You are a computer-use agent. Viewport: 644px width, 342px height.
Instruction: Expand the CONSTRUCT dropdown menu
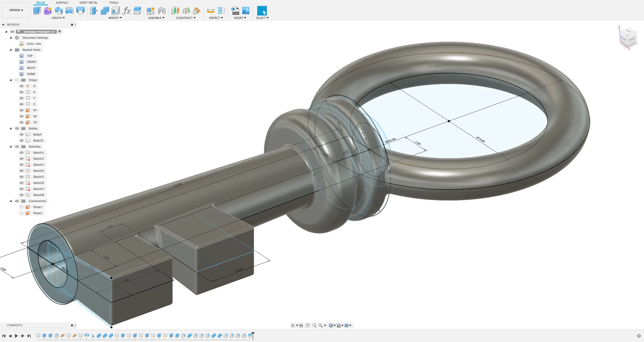click(x=186, y=18)
